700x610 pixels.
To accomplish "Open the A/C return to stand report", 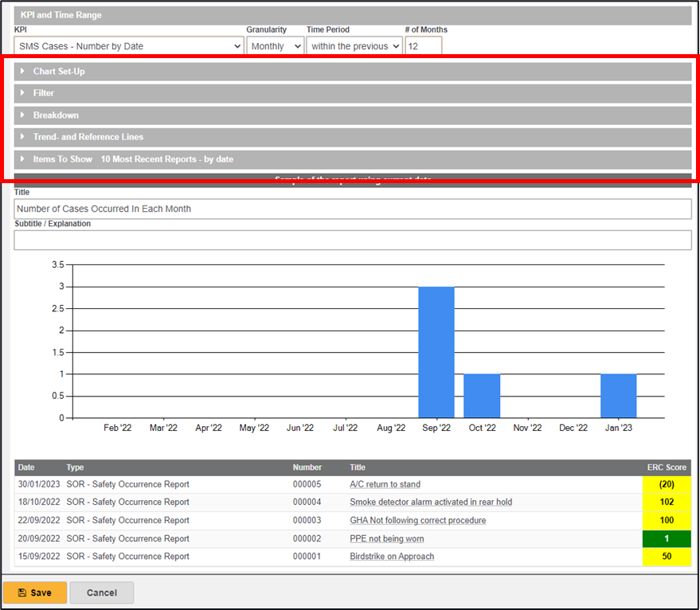I will coord(385,484).
